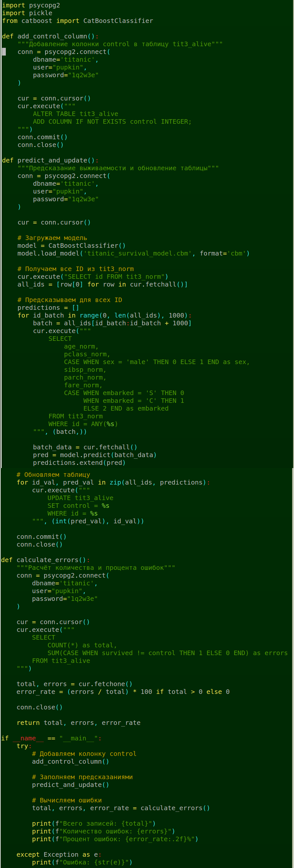The image size is (294, 868).
Task: Click the UPDATE tit3_alive statement
Action: pos(80,498)
